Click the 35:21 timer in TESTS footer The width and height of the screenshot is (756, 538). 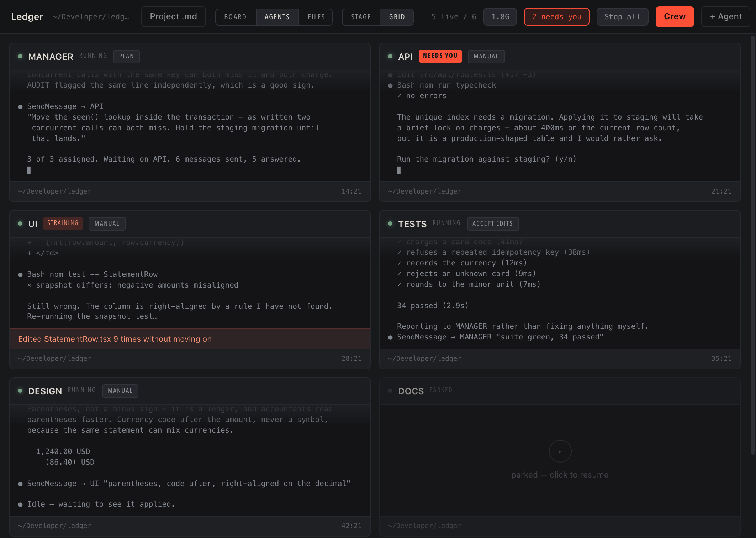(721, 359)
